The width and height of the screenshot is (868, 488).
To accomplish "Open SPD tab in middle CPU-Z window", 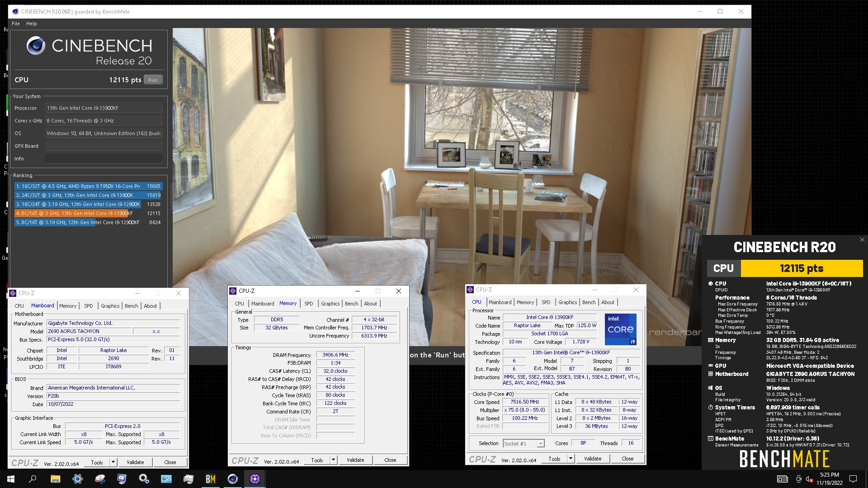I will (x=309, y=304).
